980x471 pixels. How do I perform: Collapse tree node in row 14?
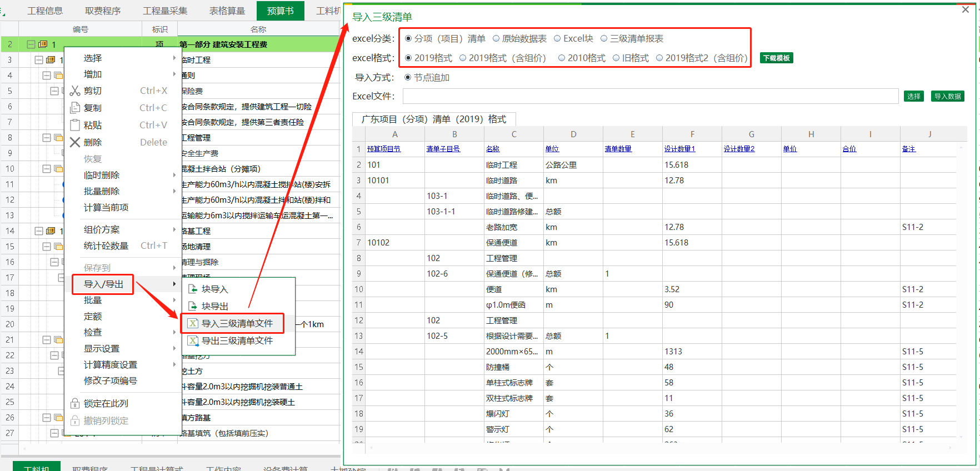click(x=39, y=231)
